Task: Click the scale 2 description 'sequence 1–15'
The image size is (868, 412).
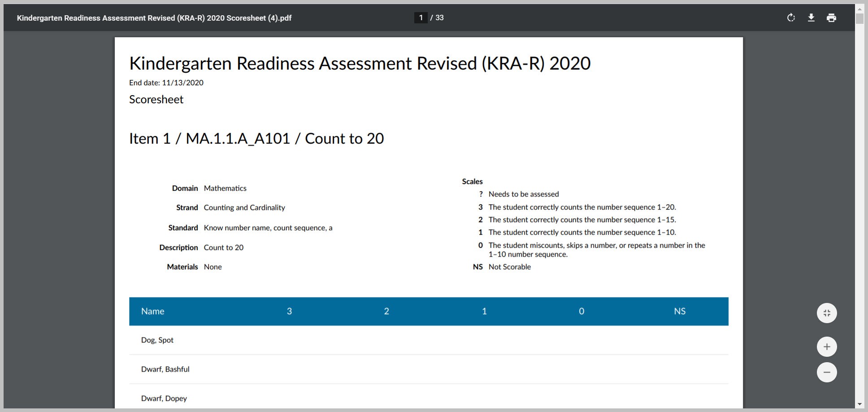Action: (x=582, y=219)
